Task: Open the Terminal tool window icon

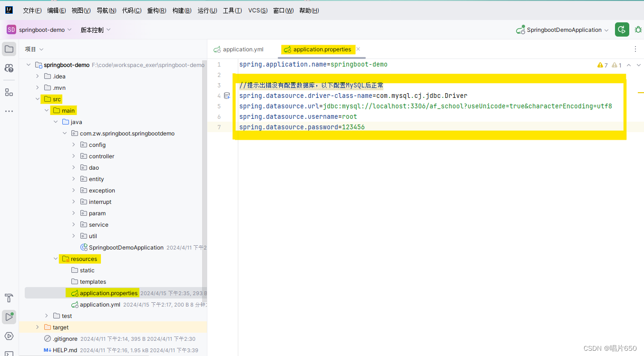Action: coord(9,354)
